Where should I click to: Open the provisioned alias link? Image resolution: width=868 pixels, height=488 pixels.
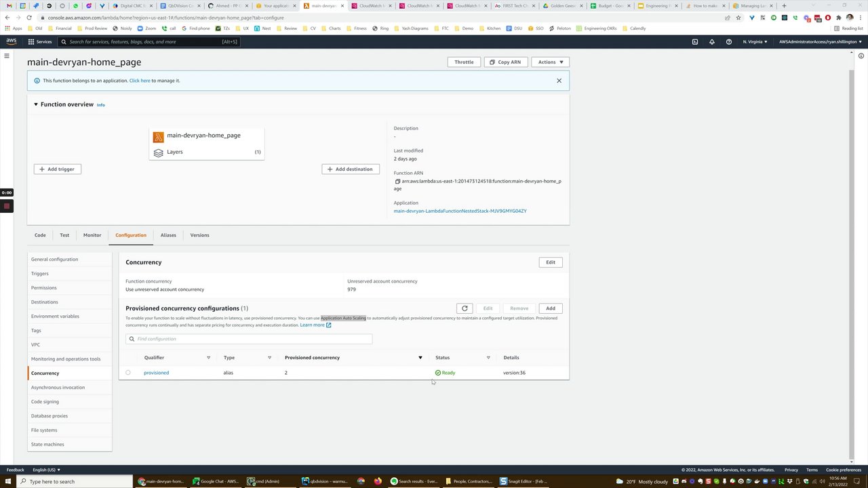point(156,373)
